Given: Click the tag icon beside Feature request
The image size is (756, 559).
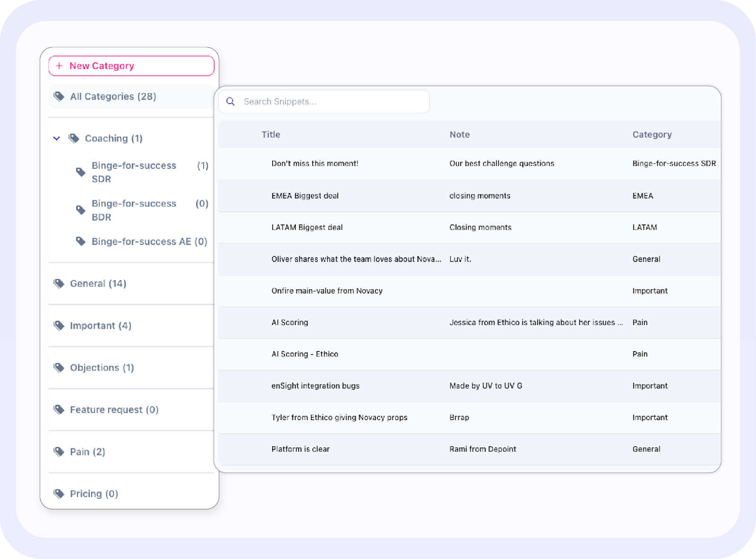Looking at the screenshot, I should [59, 410].
